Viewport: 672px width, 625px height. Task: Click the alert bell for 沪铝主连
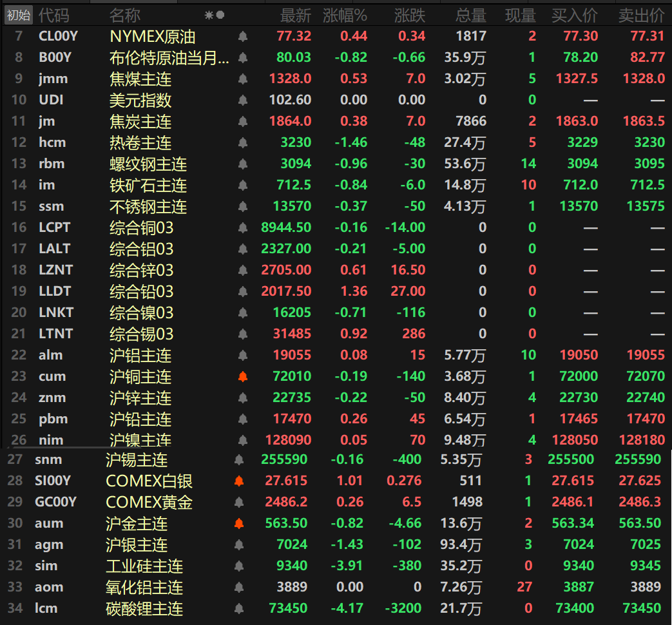click(242, 355)
